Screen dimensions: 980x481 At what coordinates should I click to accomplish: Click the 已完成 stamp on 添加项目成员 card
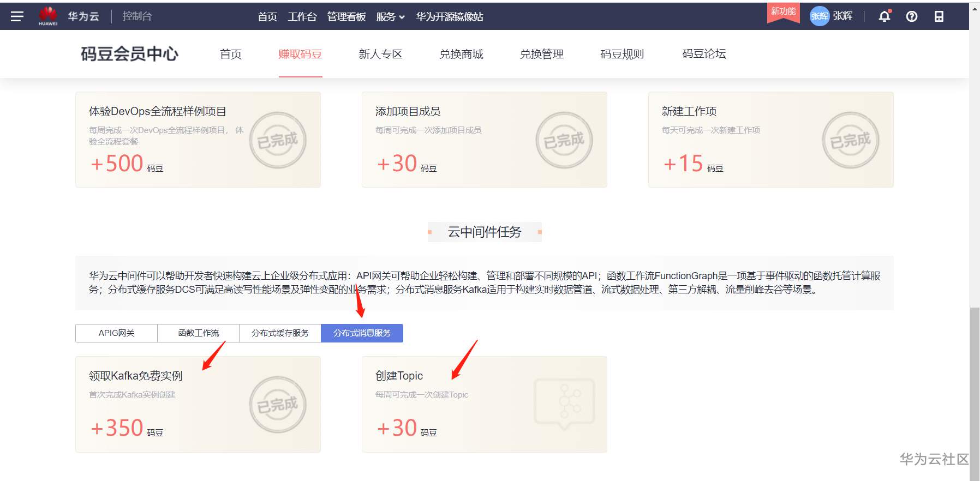(x=564, y=140)
